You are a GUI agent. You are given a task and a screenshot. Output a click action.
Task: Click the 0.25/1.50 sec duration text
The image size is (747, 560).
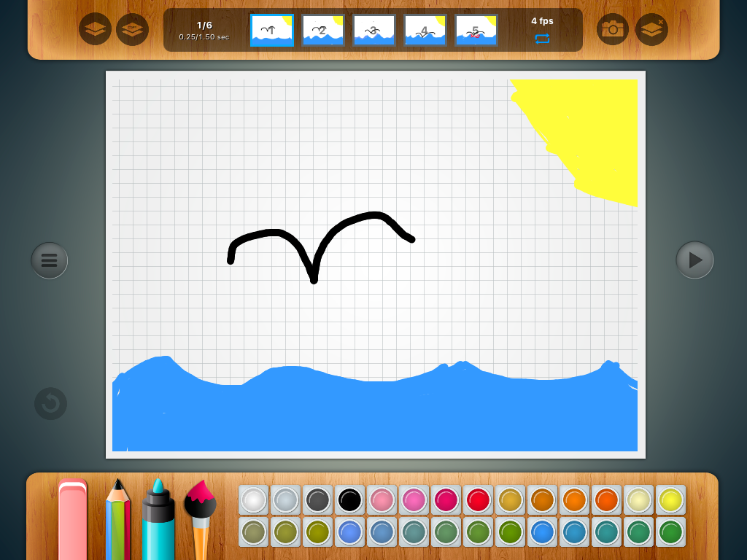pyautogui.click(x=204, y=36)
